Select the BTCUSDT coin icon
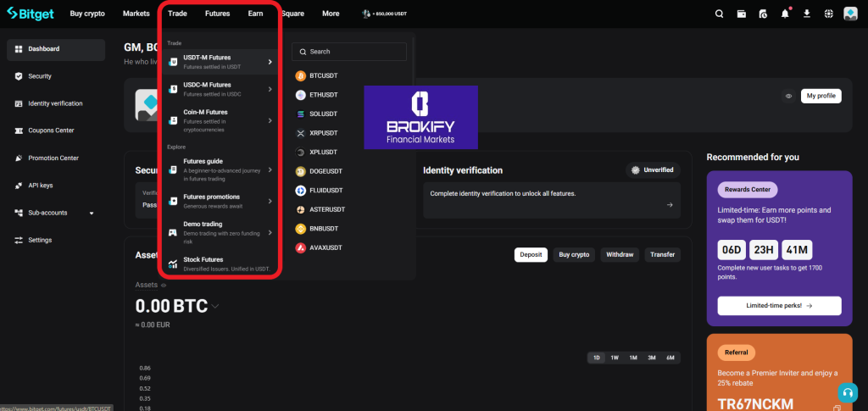Screen dimensions: 868x411 [300, 75]
